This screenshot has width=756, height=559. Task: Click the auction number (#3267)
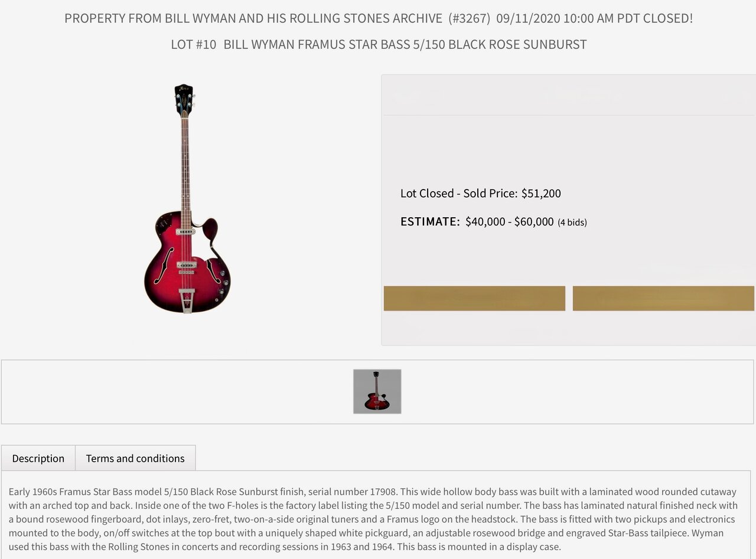[470, 18]
